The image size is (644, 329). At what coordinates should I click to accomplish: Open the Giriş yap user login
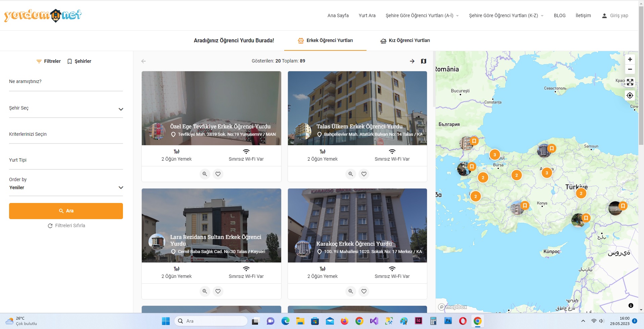coord(615,15)
